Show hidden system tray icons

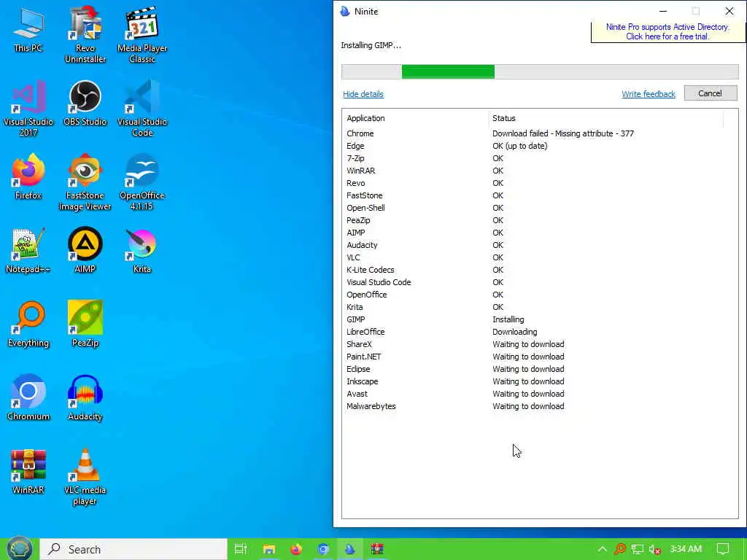point(602,550)
